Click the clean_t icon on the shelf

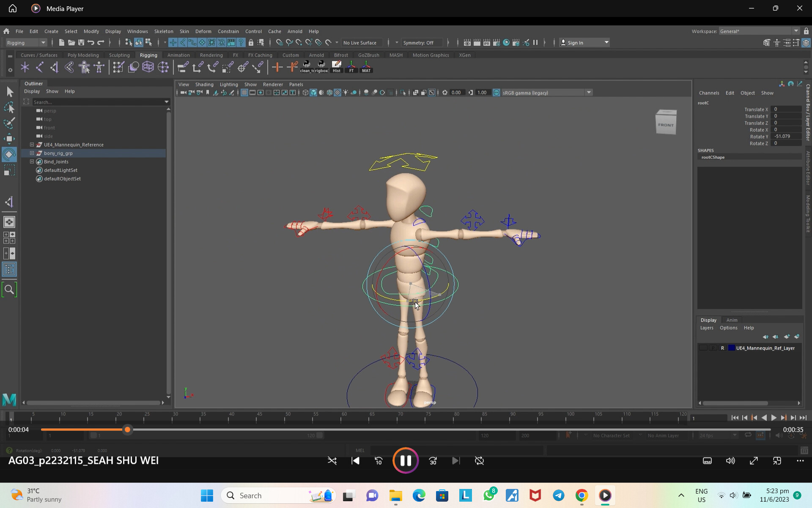tap(306, 67)
